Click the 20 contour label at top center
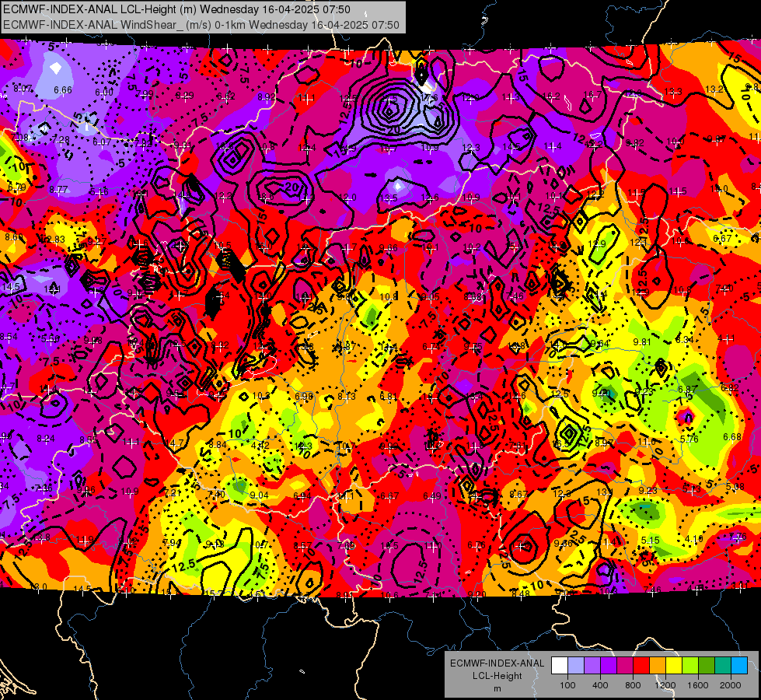This screenshot has width=761, height=700. point(393,130)
